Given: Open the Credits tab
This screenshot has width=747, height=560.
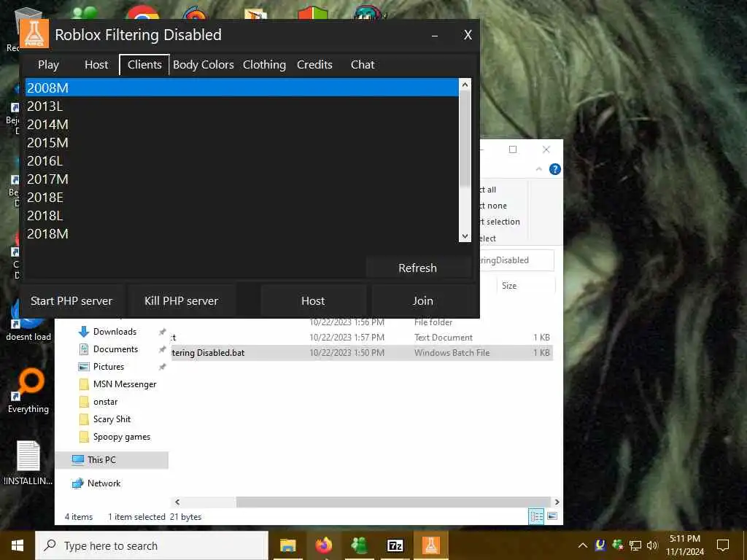Looking at the screenshot, I should tap(314, 65).
